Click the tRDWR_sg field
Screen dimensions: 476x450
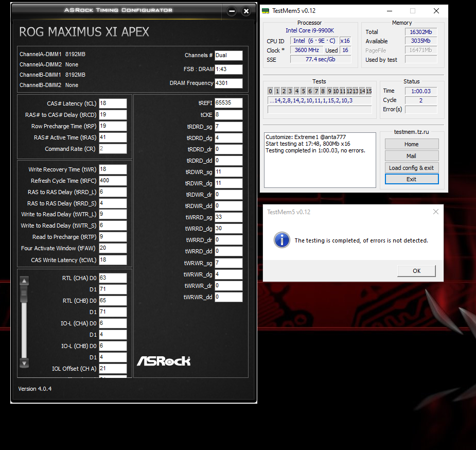pyautogui.click(x=228, y=172)
